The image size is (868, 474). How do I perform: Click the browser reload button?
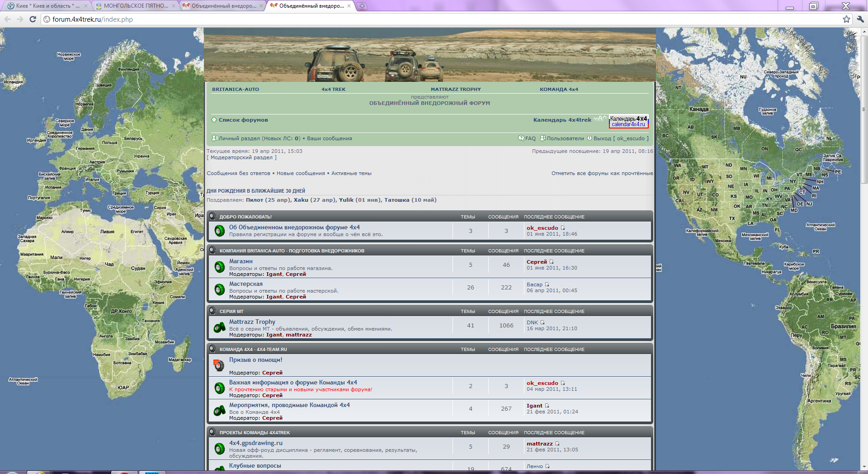tap(33, 19)
